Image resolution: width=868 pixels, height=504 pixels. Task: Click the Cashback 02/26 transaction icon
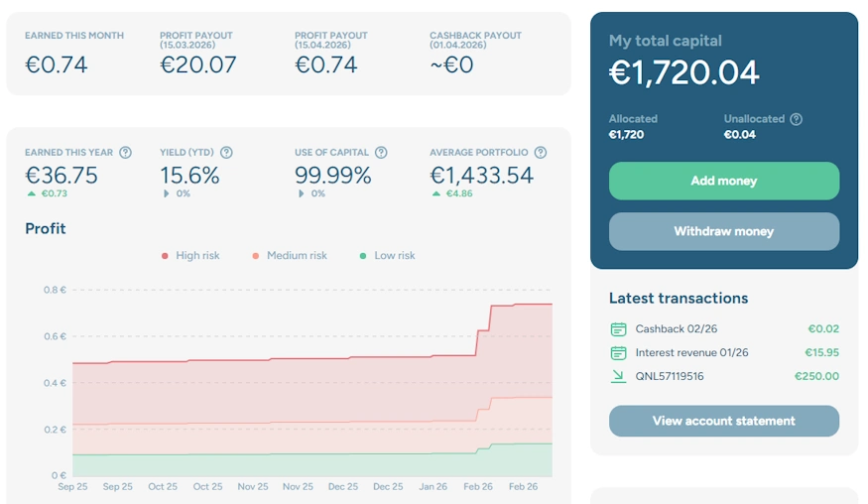[619, 329]
